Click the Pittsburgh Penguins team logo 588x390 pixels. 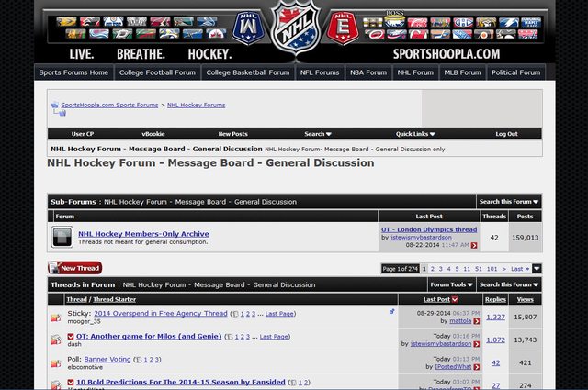[x=506, y=34]
